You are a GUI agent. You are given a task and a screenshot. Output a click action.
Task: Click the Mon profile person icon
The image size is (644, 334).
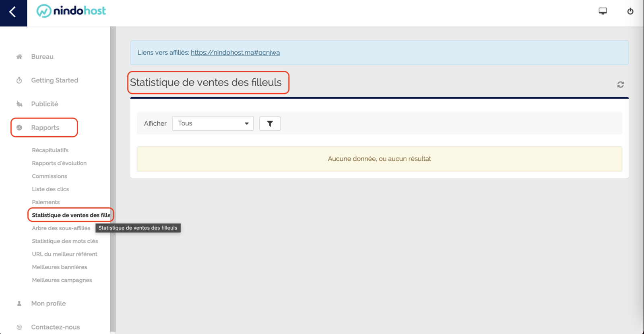(19, 303)
